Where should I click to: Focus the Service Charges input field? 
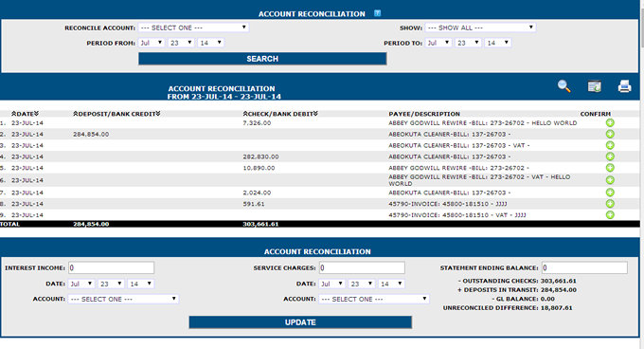362,267
